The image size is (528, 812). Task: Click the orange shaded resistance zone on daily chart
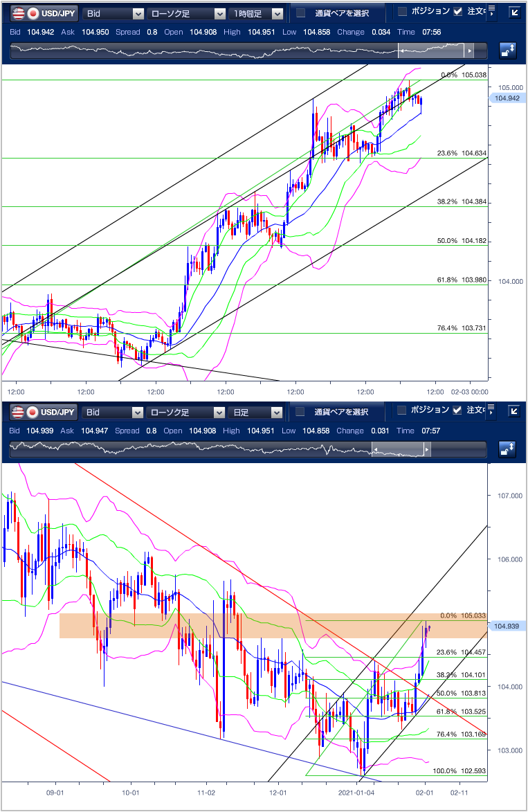point(173,626)
